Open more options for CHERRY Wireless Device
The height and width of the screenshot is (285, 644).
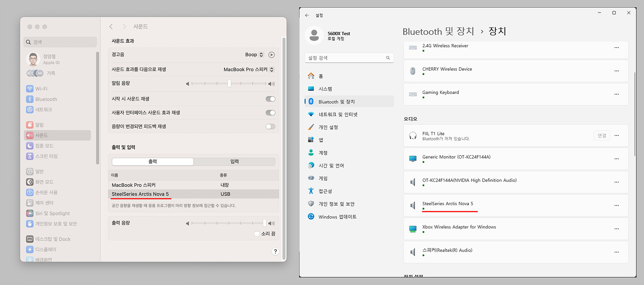click(x=617, y=71)
